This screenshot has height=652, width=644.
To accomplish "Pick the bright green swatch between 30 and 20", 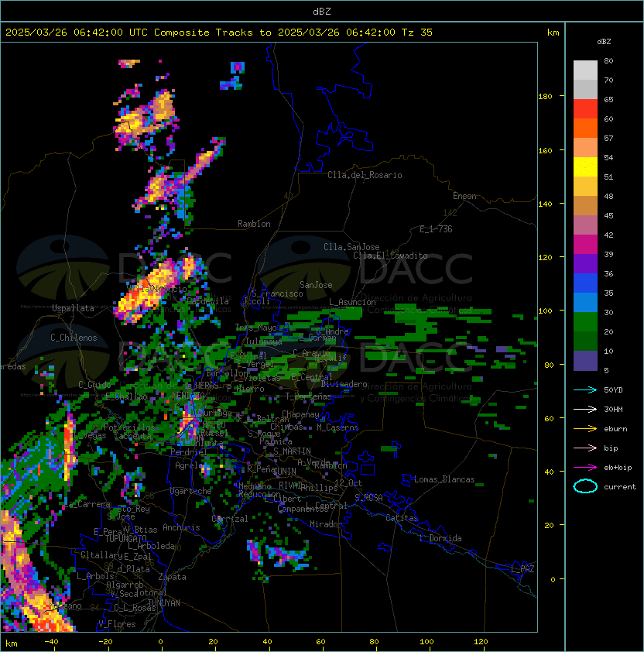I will coord(585,322).
